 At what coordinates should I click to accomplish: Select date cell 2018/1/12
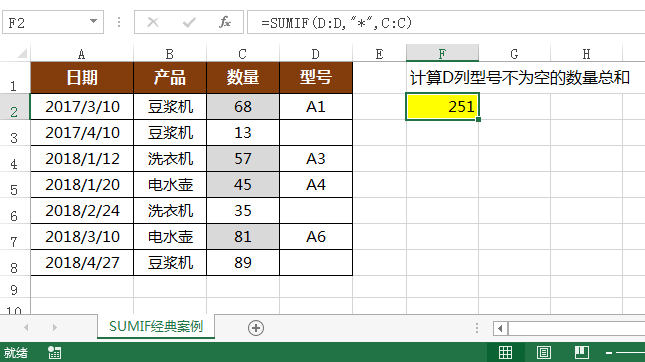click(x=82, y=159)
